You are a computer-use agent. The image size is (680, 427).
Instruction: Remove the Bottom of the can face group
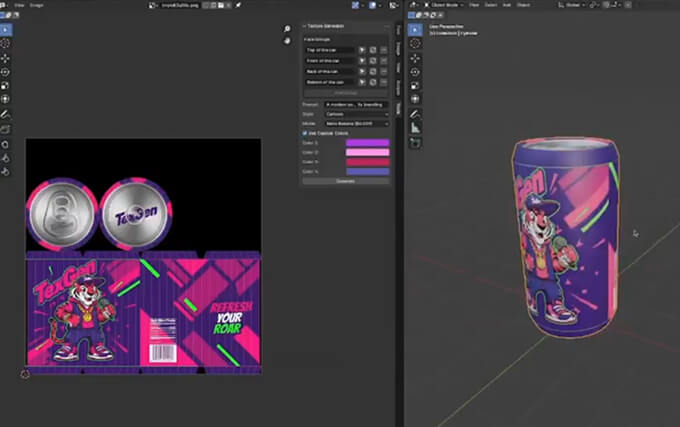pos(384,82)
